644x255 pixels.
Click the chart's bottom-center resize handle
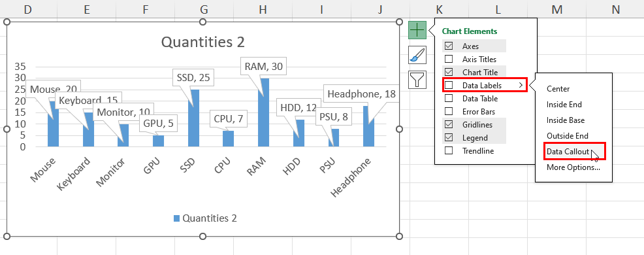tap(203, 237)
